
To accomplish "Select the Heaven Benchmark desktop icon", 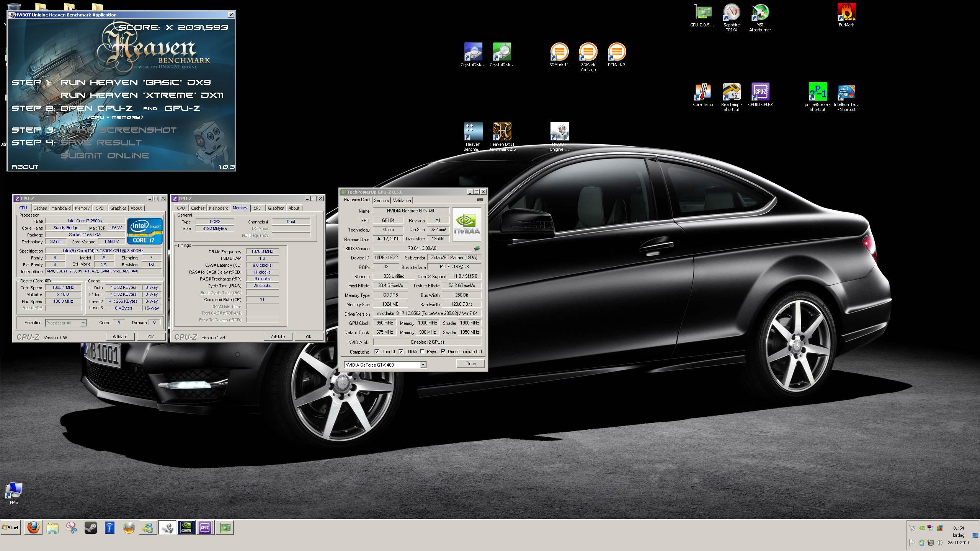I will (473, 137).
